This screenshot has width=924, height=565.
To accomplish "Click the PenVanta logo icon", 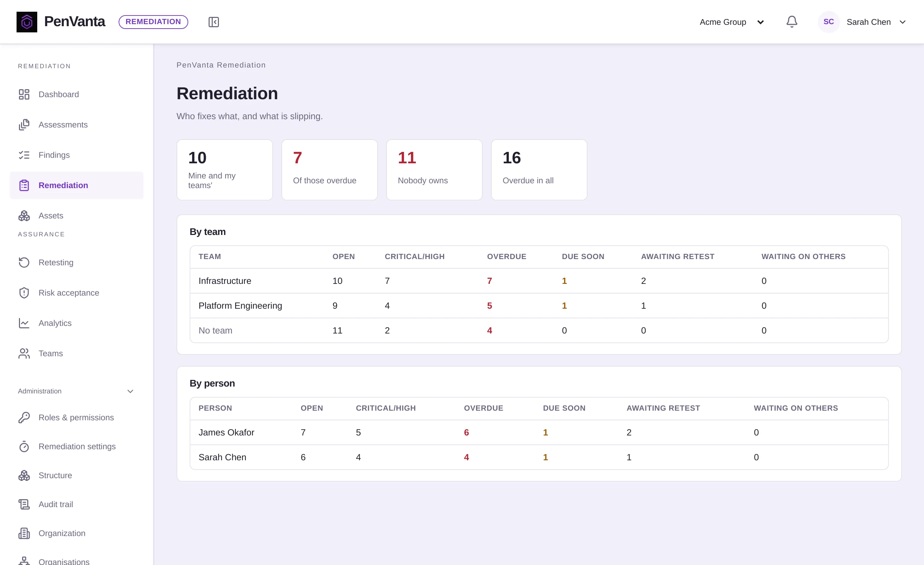I will pos(27,22).
